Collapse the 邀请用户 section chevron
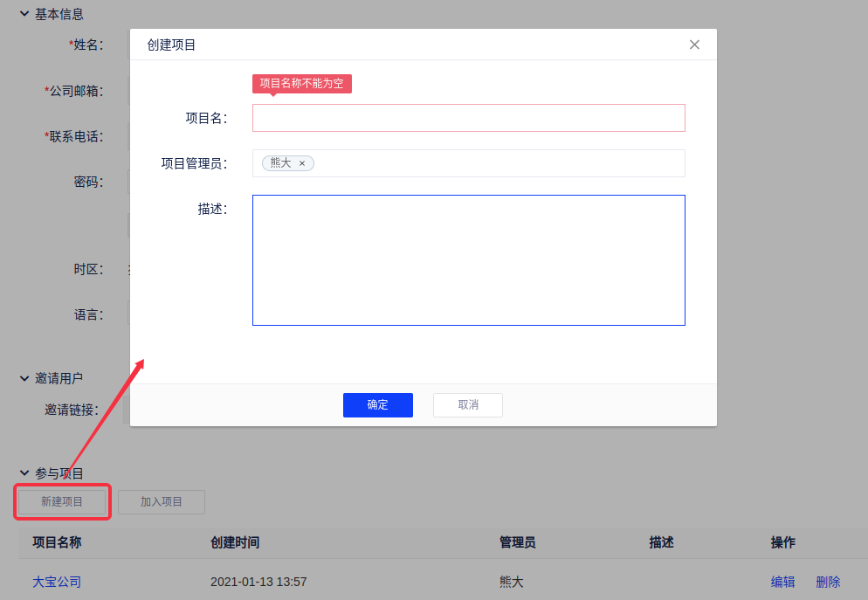 (24, 378)
